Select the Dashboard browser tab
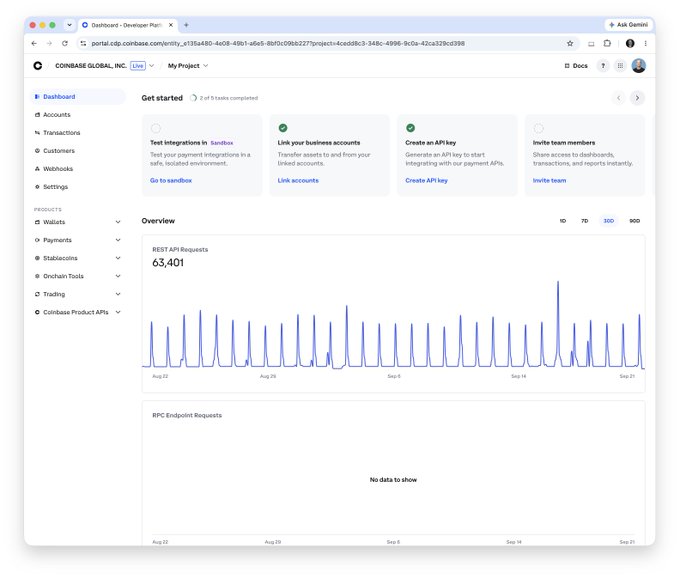 tap(126, 25)
